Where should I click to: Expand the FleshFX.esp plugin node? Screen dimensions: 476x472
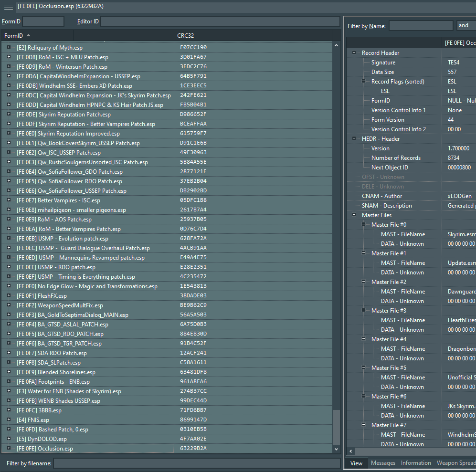pos(9,295)
